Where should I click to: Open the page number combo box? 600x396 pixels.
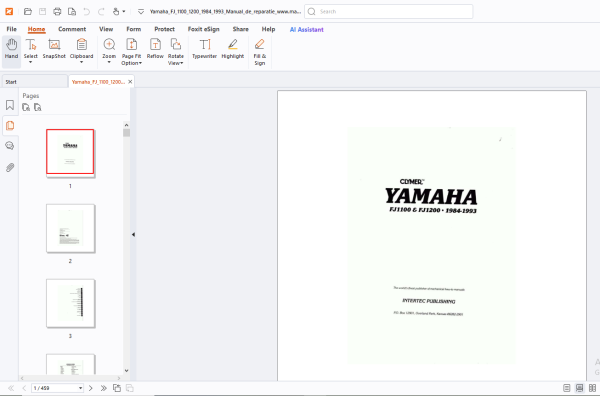[x=57, y=388]
